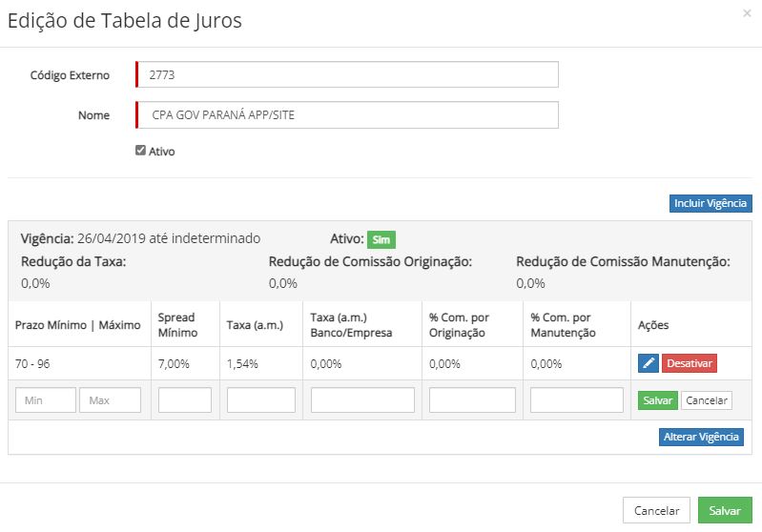Click the % Com. por Originação input
The image size is (762, 532).
(x=472, y=400)
